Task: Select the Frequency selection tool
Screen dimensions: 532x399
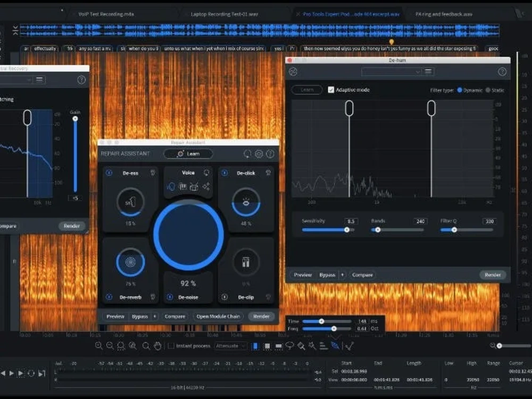Action: pos(279,346)
